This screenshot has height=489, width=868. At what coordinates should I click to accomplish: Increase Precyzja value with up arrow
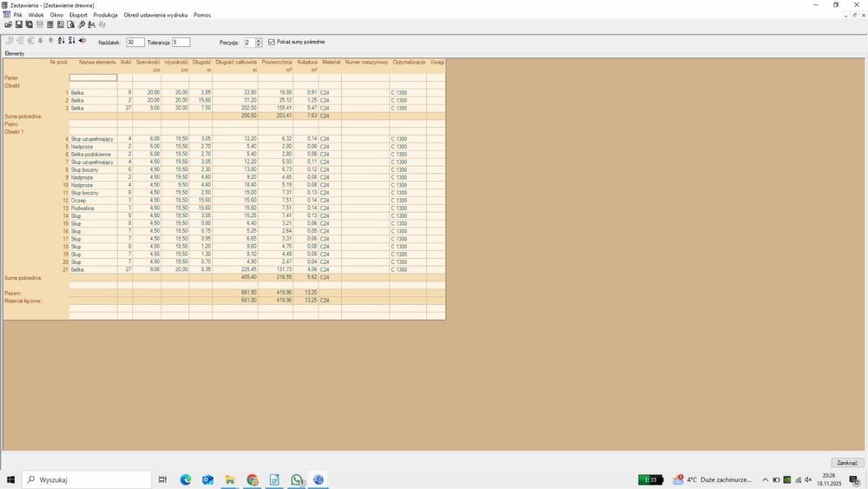(x=259, y=40)
